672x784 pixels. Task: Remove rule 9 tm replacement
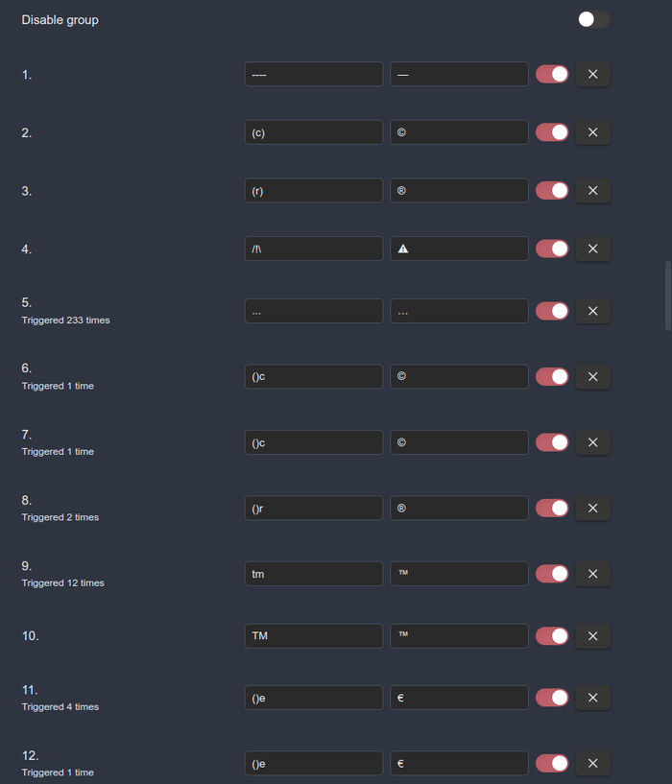(592, 574)
